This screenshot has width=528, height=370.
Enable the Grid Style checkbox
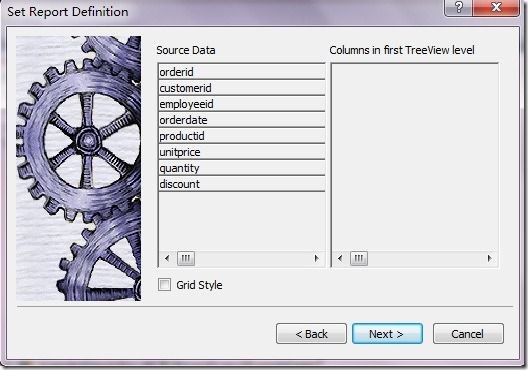164,285
